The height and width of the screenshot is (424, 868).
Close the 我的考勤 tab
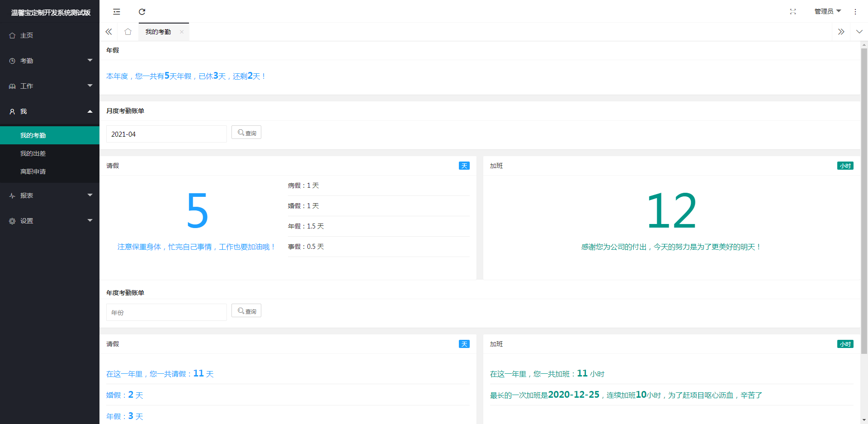[182, 32]
